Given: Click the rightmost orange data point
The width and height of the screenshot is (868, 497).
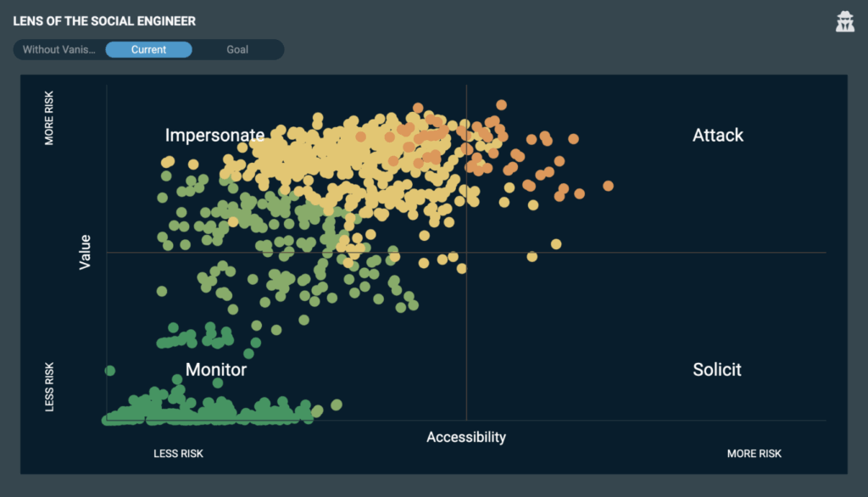Looking at the screenshot, I should point(608,186).
